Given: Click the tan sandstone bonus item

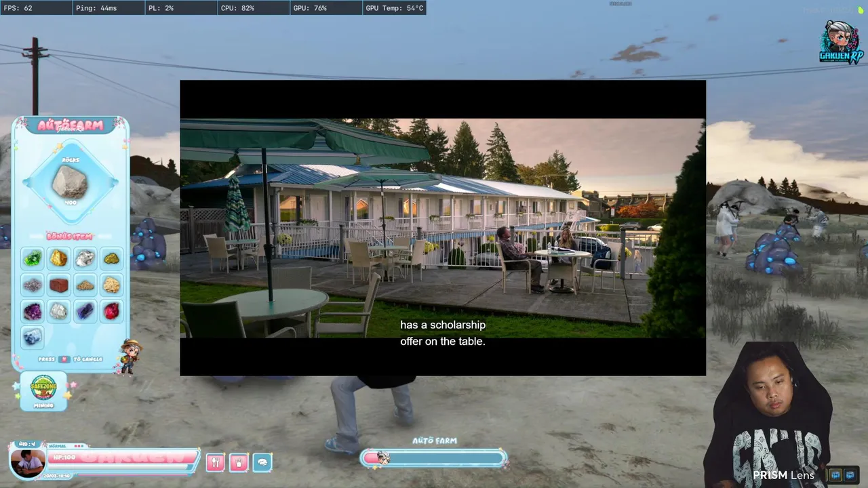Looking at the screenshot, I should (111, 285).
